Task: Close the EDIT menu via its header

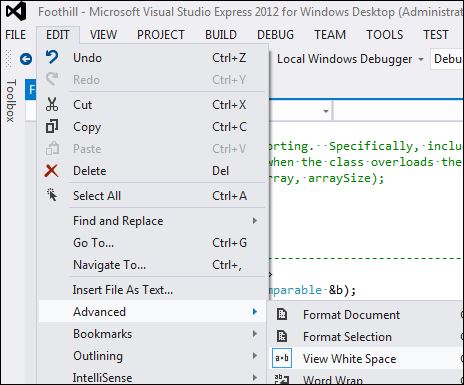Action: click(58, 35)
